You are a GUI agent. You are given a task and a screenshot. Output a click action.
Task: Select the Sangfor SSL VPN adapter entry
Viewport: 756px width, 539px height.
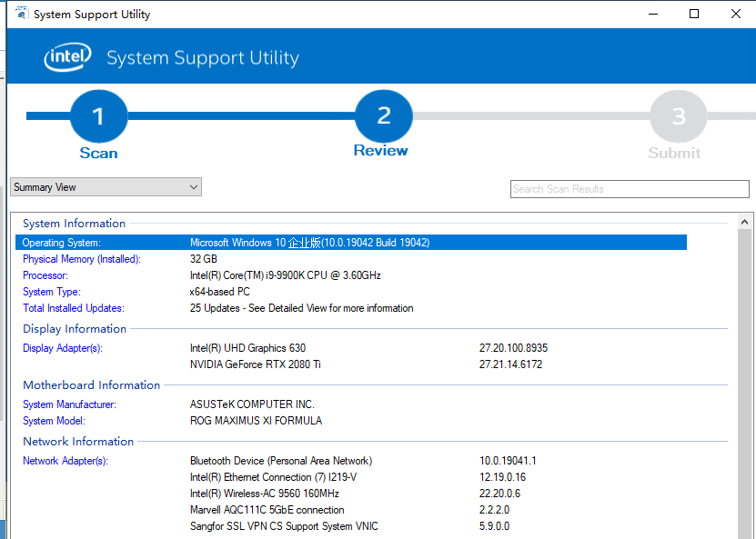click(307, 526)
